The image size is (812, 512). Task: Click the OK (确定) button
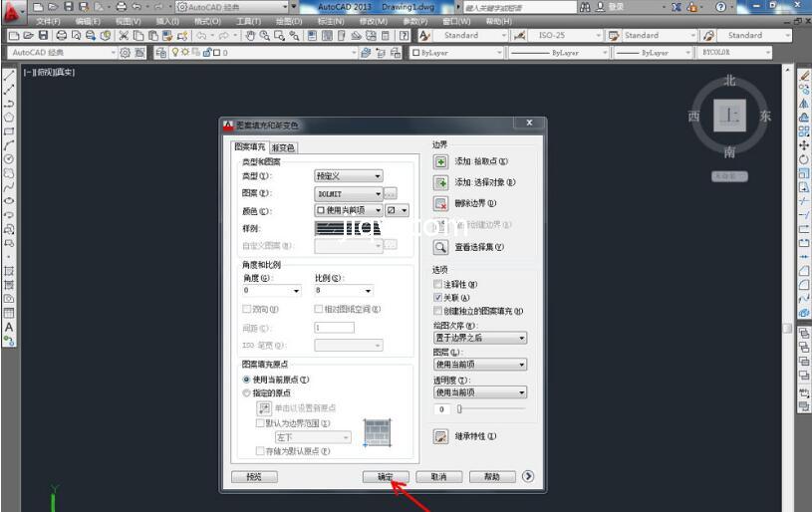(x=386, y=476)
